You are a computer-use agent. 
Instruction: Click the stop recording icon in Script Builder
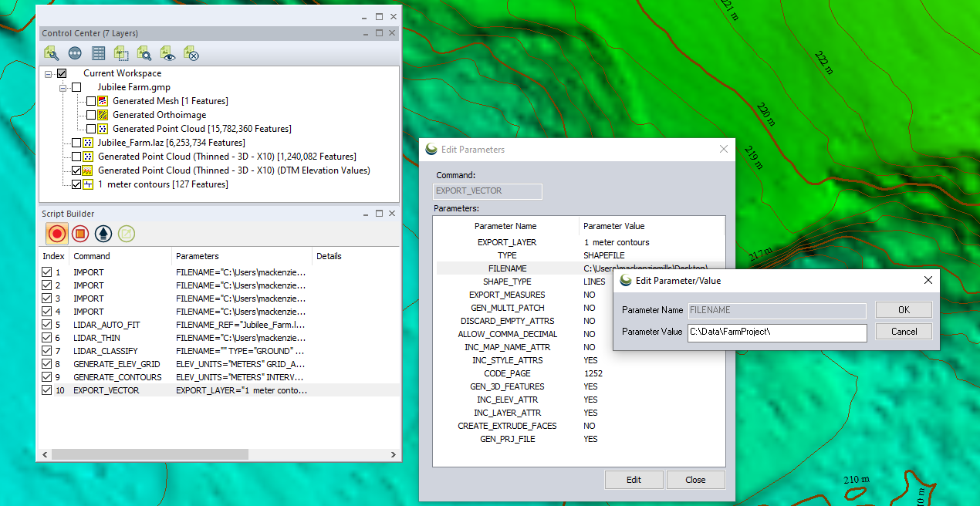pos(80,234)
